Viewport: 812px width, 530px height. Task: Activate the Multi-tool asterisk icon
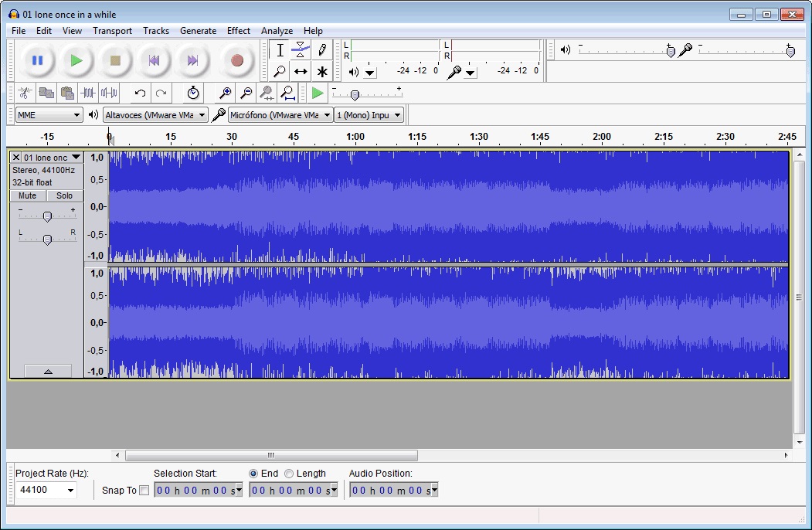point(321,72)
